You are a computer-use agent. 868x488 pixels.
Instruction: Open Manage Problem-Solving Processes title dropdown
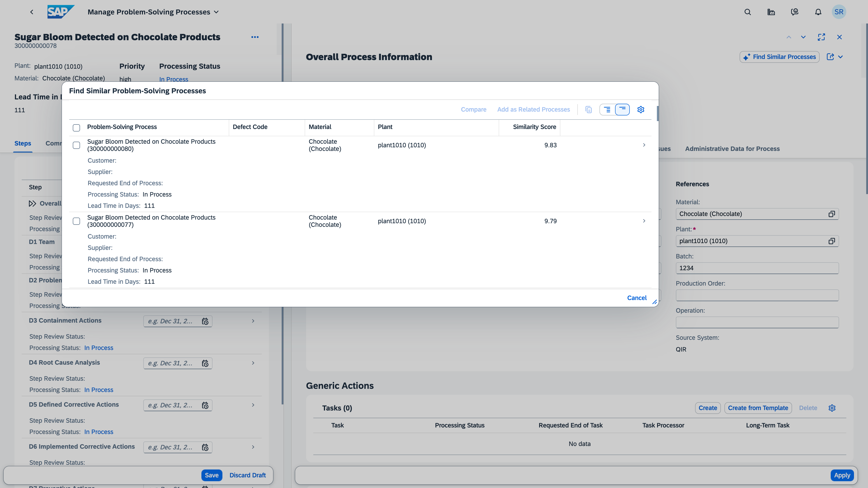(216, 12)
